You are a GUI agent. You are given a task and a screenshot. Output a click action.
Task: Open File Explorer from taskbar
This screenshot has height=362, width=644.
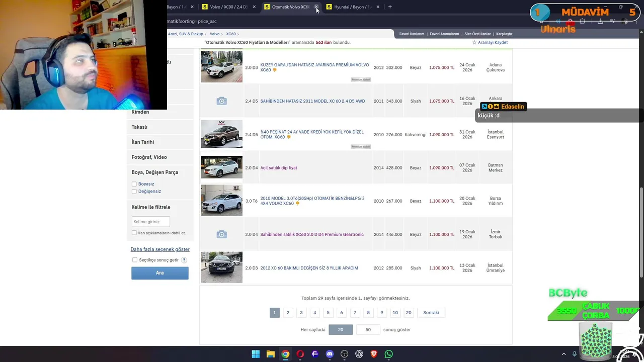point(270,354)
